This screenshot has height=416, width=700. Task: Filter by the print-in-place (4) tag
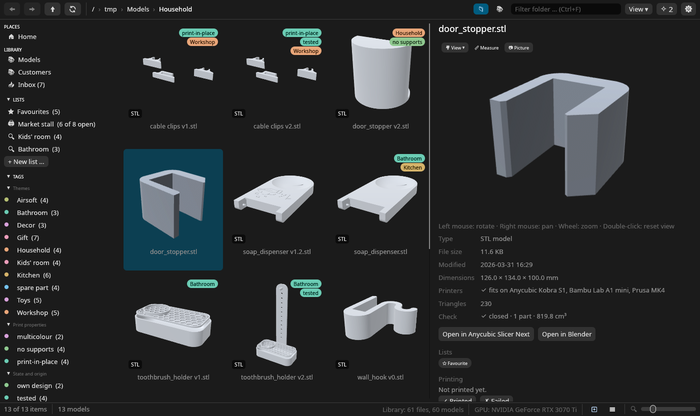coord(42,362)
